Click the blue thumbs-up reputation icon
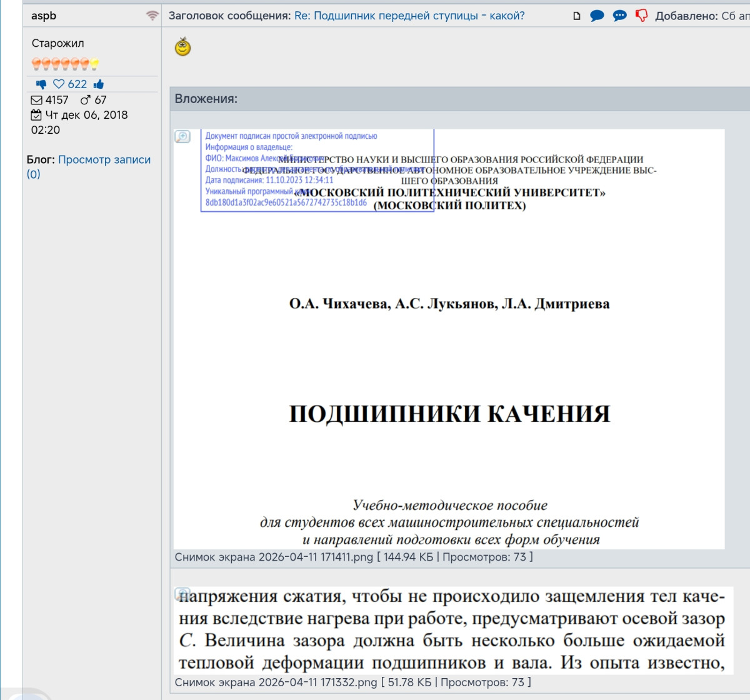This screenshot has width=750, height=700. pyautogui.click(x=99, y=84)
